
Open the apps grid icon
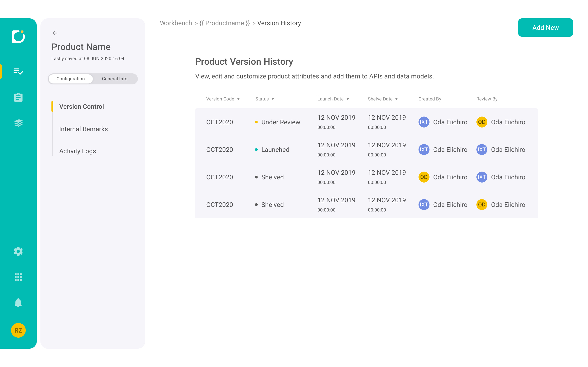pos(18,277)
